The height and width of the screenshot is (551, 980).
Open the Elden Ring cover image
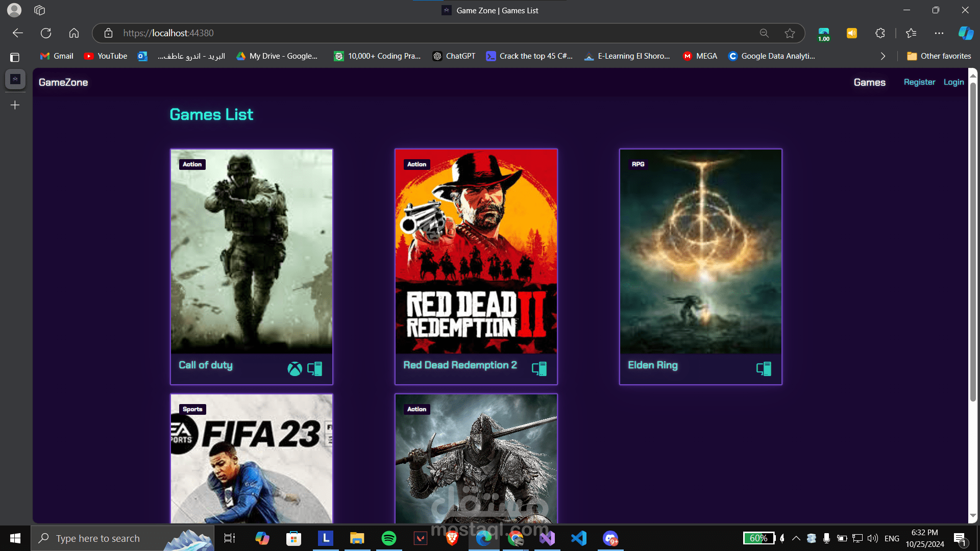[701, 252]
